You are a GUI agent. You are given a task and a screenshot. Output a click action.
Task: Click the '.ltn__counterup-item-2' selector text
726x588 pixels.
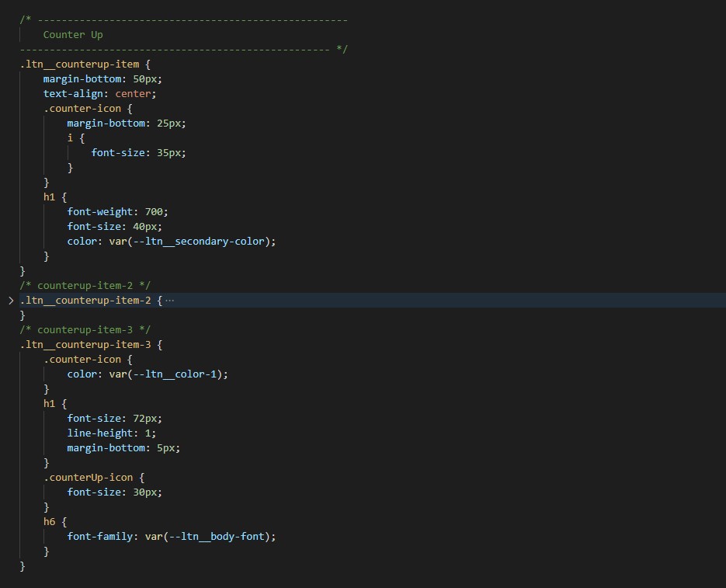pos(85,301)
